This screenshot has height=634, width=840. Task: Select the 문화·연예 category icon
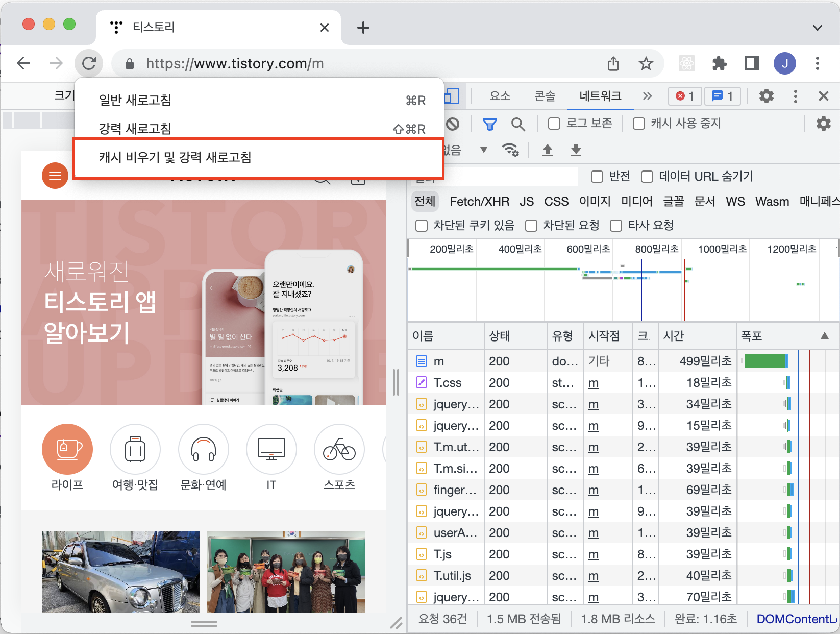pos(203,450)
